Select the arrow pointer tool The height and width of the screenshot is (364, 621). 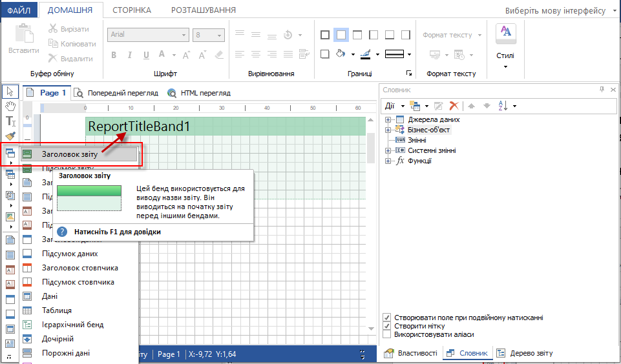point(10,92)
